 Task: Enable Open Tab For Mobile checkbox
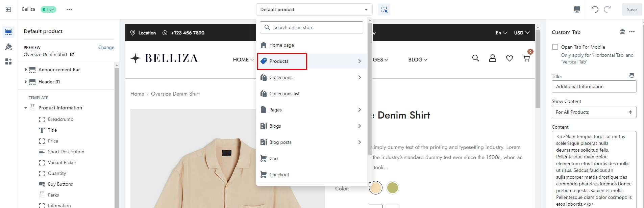[555, 47]
